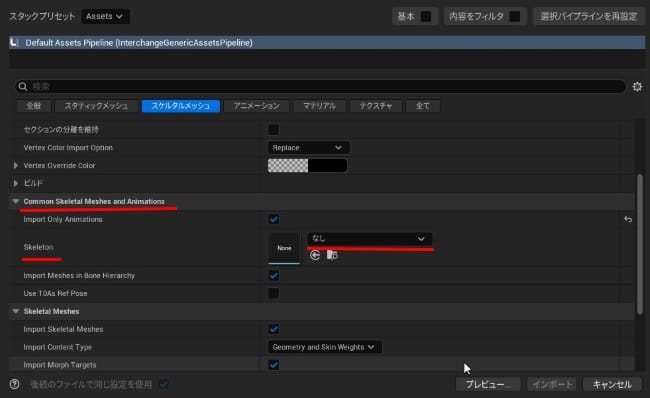Enable セクションの分離を維持 checkbox
650x398 pixels.
pyautogui.click(x=274, y=129)
